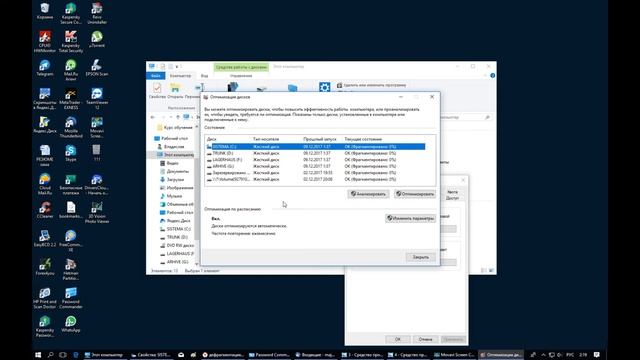Viewport: 640px width, 360px height.
Task: Launch WhatsApp from the desktop
Action: coord(71,324)
